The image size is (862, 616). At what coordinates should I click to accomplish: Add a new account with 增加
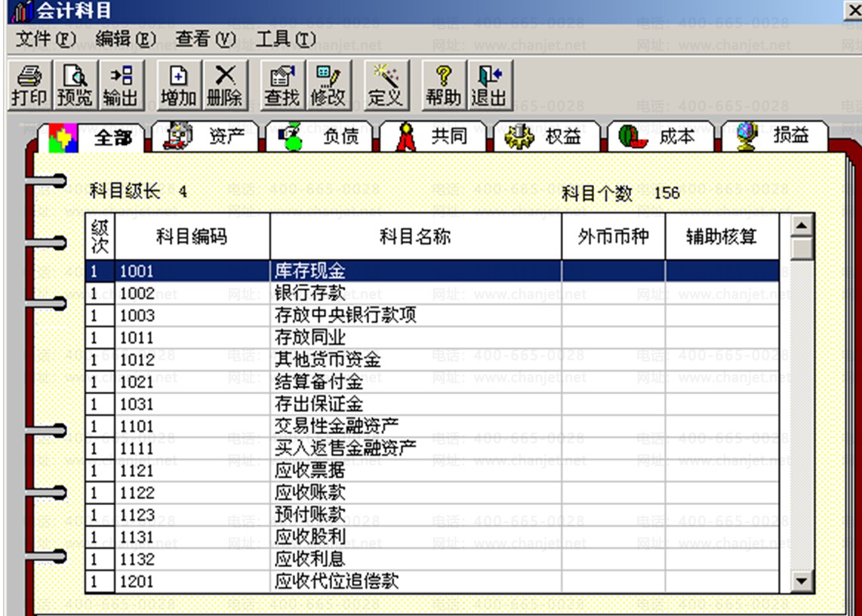click(x=179, y=85)
